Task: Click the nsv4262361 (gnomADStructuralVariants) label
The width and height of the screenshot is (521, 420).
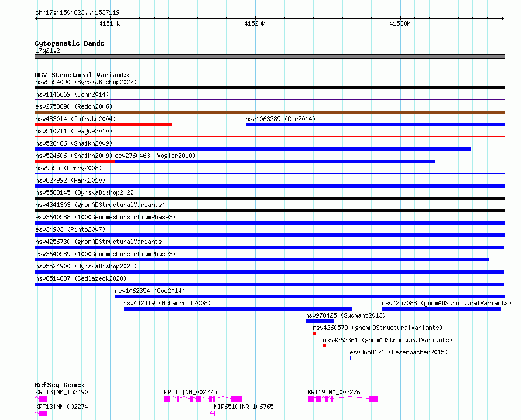Action: coord(388,340)
